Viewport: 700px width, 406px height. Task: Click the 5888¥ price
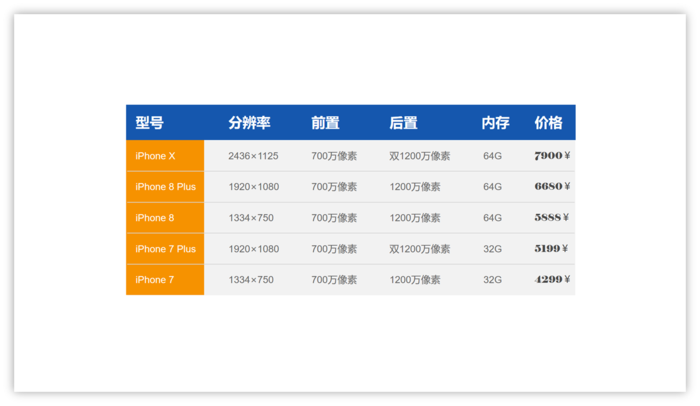[552, 218]
